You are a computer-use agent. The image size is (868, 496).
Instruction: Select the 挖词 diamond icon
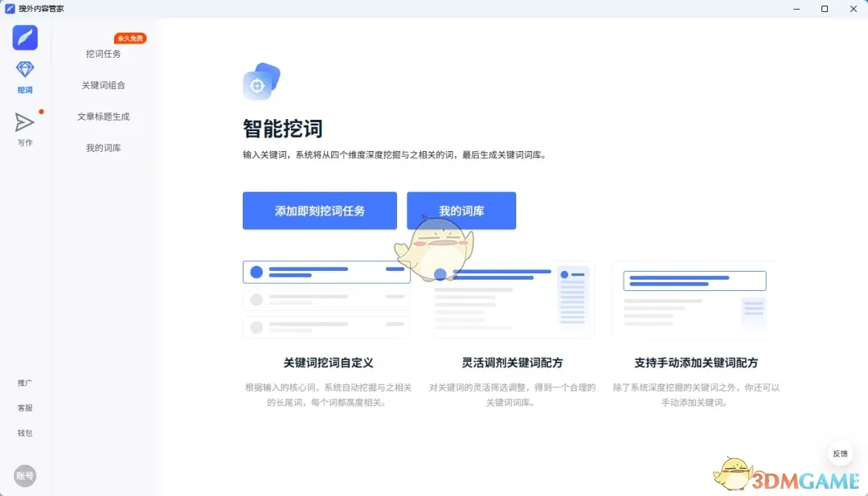(x=25, y=71)
